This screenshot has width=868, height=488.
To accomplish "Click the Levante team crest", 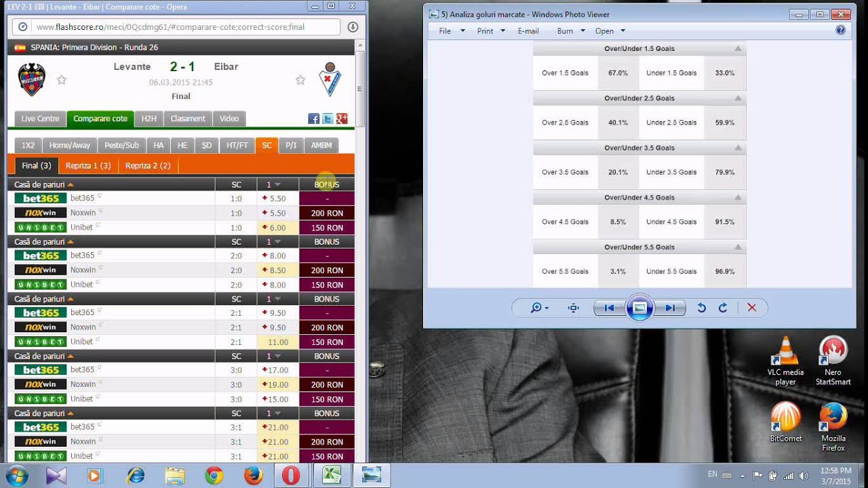I will 31,79.
